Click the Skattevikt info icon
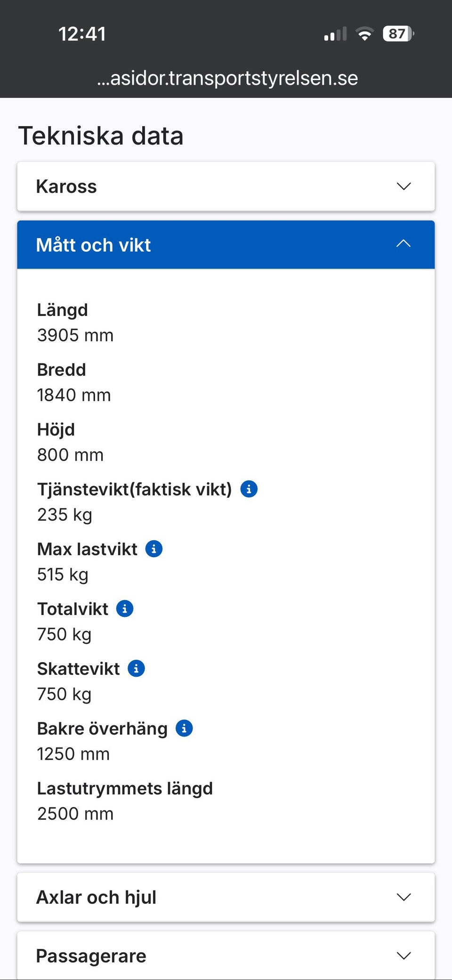Image resolution: width=452 pixels, height=980 pixels. click(x=136, y=668)
